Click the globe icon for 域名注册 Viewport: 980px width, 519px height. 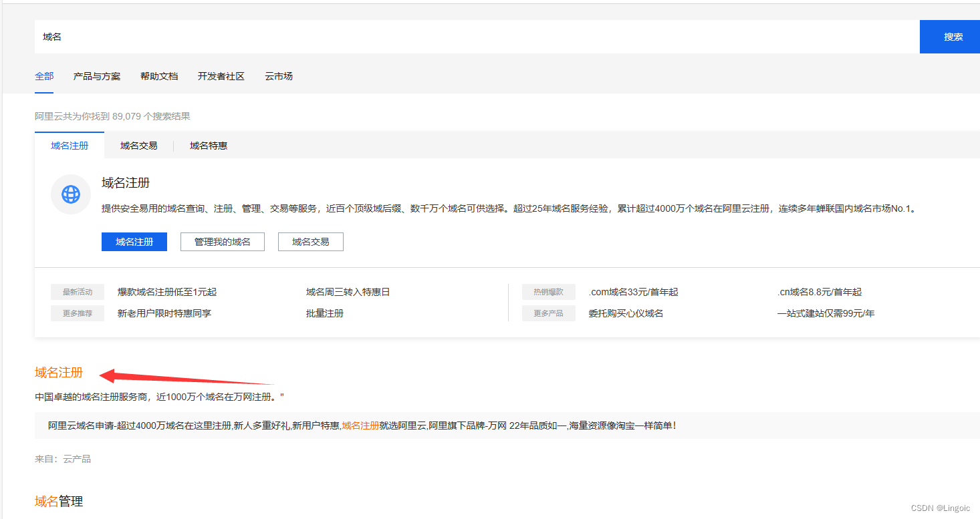[x=71, y=194]
